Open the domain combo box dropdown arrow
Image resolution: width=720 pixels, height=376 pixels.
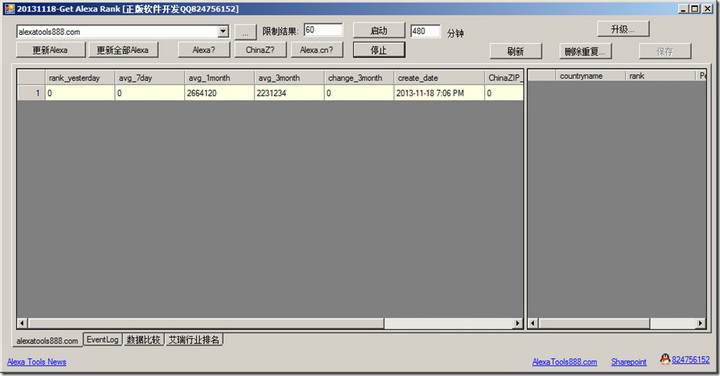coord(223,31)
